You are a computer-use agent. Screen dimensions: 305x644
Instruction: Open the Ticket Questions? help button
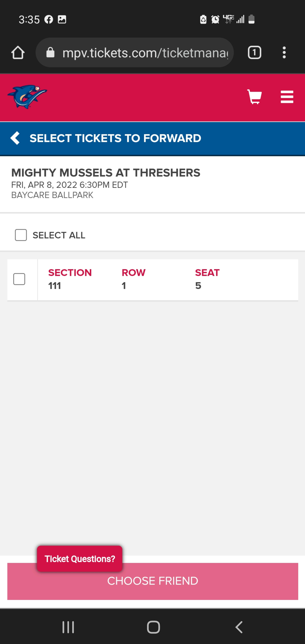pos(80,559)
